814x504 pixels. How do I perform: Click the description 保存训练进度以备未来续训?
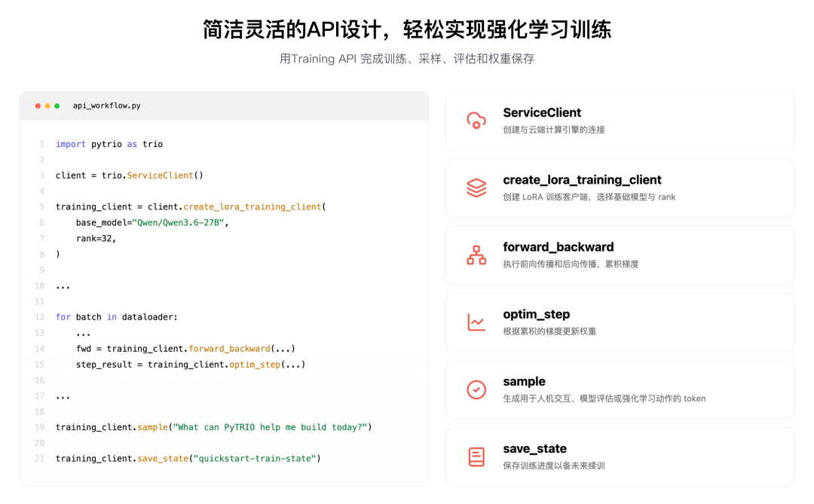(x=554, y=466)
